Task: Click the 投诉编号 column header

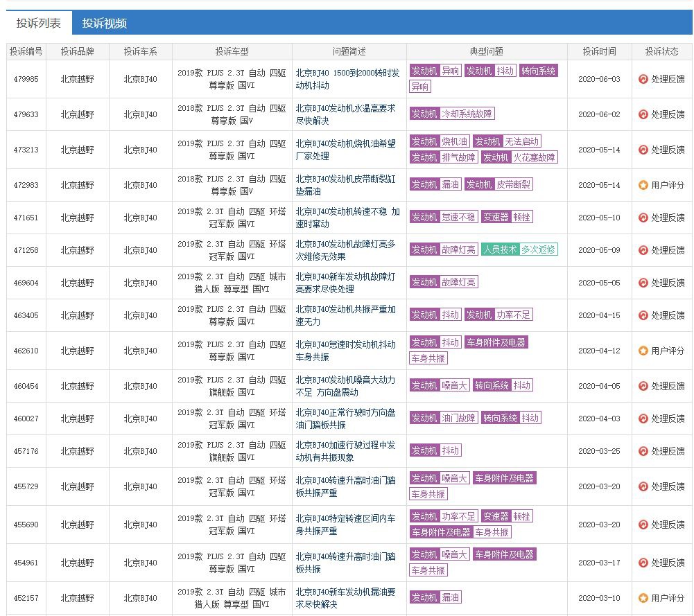Action: pos(26,51)
